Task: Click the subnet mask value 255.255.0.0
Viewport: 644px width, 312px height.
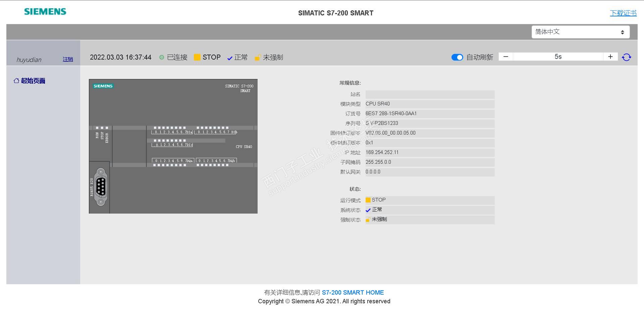Action: (378, 162)
